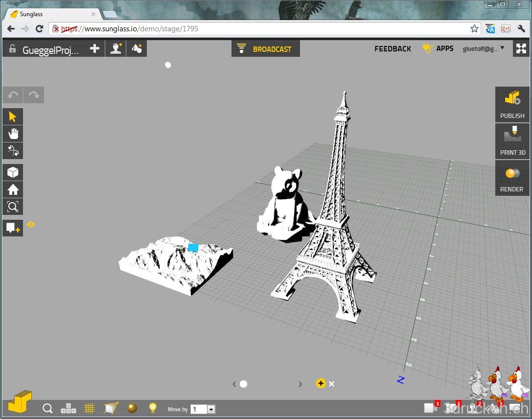Click the add shapes icon in header
This screenshot has width=532, height=419.
click(x=137, y=48)
